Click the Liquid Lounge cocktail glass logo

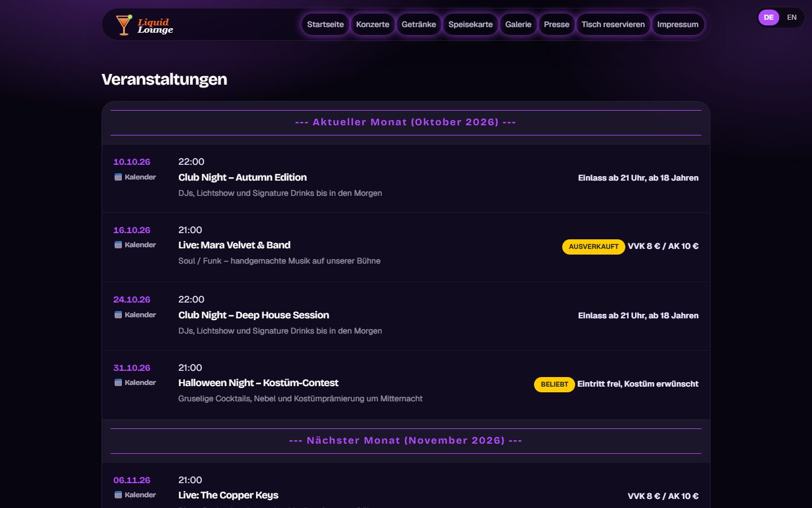coord(123,25)
